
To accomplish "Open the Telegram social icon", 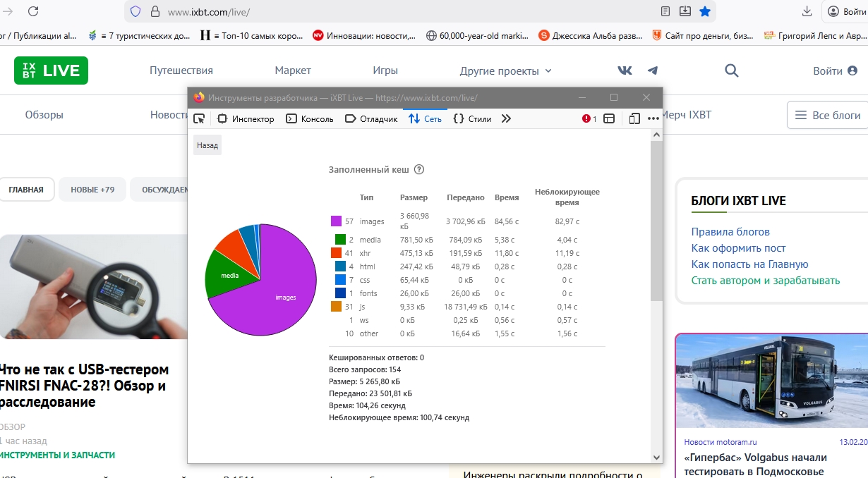I will [x=653, y=71].
